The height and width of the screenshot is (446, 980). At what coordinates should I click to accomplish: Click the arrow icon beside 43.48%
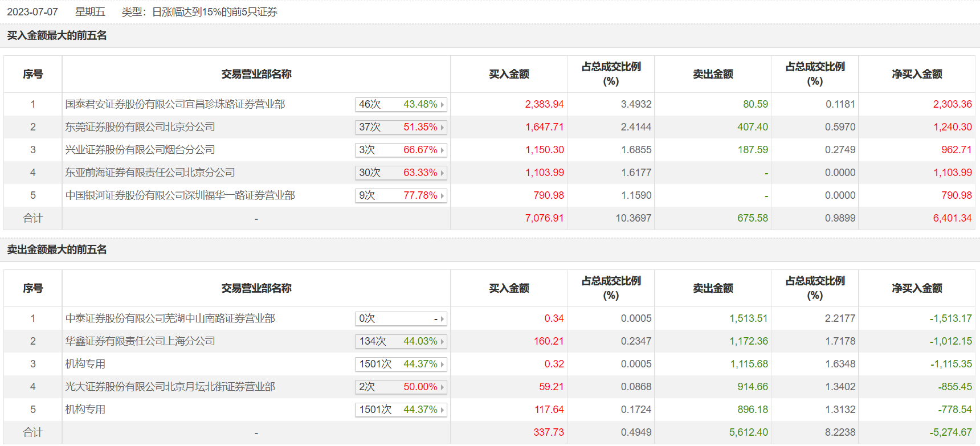[x=442, y=105]
